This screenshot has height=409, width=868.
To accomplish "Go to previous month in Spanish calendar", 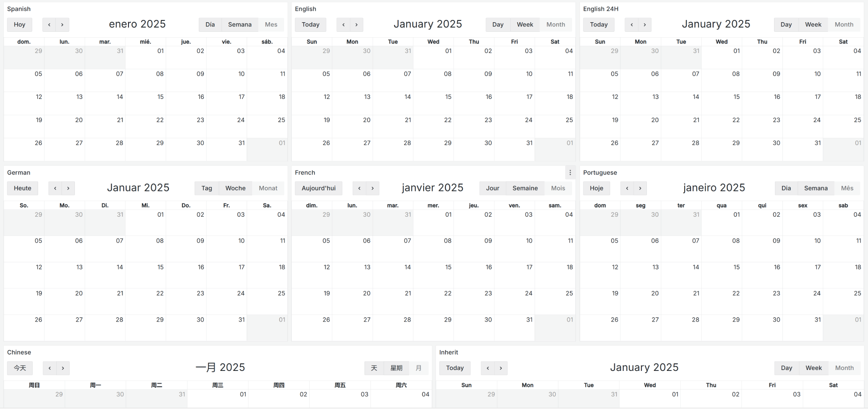I will click(49, 24).
